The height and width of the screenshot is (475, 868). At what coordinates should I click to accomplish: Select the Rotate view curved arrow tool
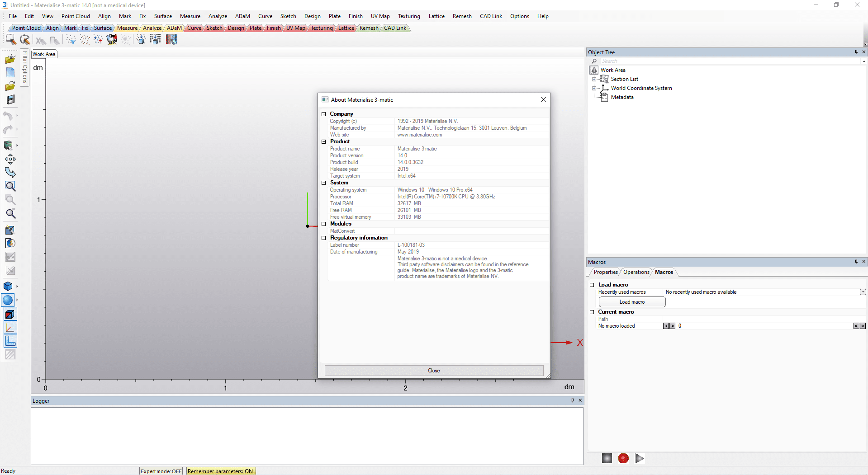click(x=10, y=173)
